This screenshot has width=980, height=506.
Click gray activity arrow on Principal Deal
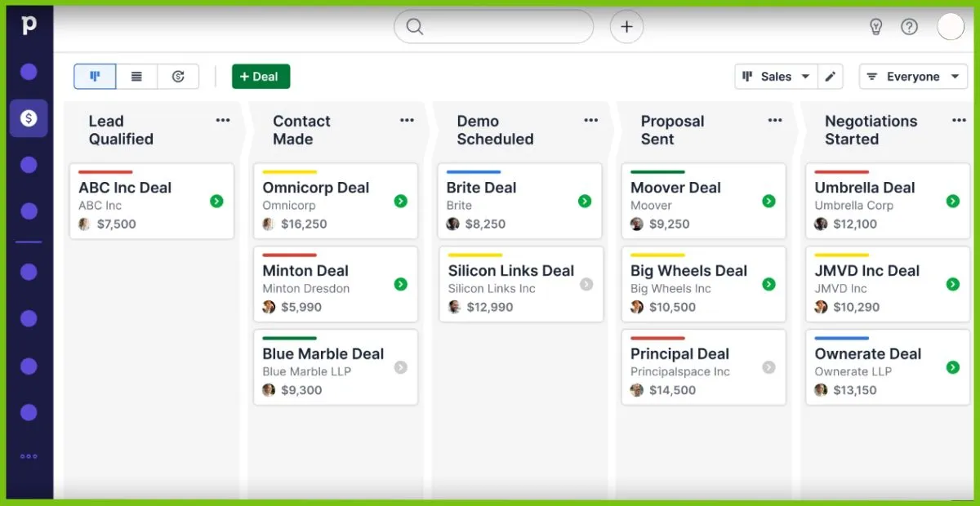pyautogui.click(x=768, y=367)
